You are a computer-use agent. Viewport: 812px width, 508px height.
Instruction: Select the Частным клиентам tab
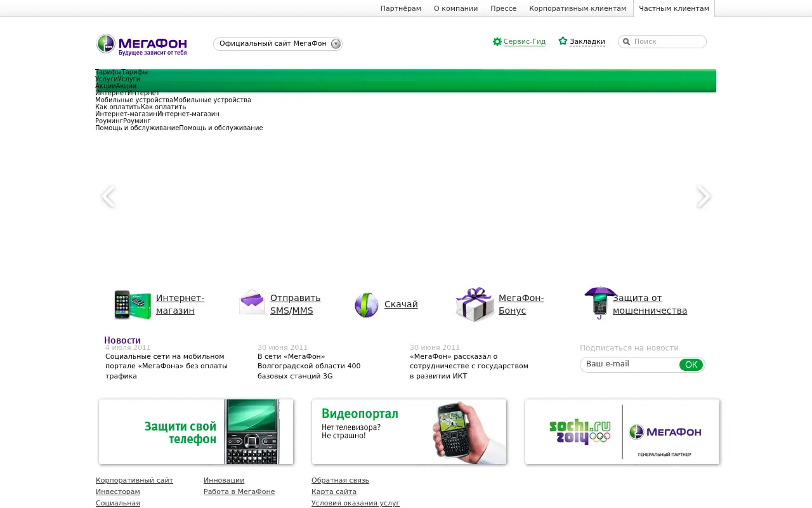[x=674, y=8]
